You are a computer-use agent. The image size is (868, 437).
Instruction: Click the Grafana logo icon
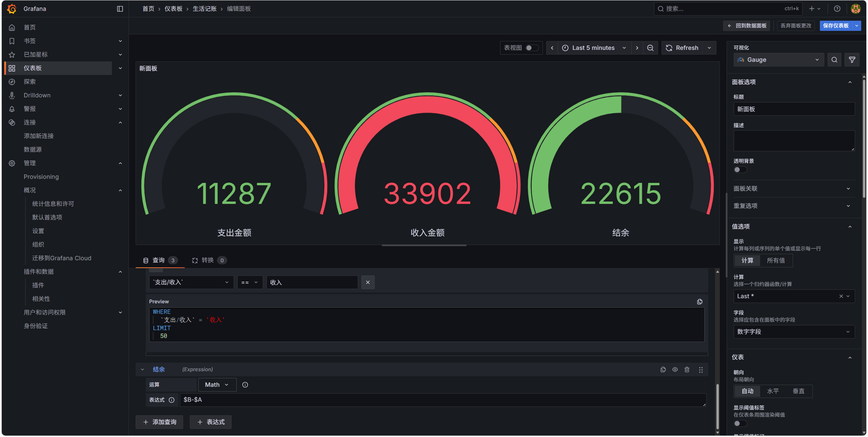[12, 9]
